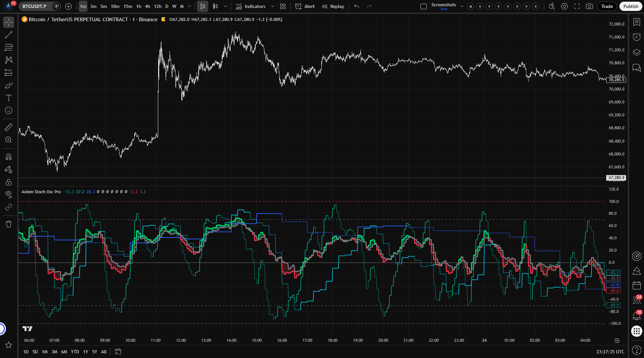Open the Fibonacci tools icon
Viewport: 644px width, 358px height.
pos(9,47)
